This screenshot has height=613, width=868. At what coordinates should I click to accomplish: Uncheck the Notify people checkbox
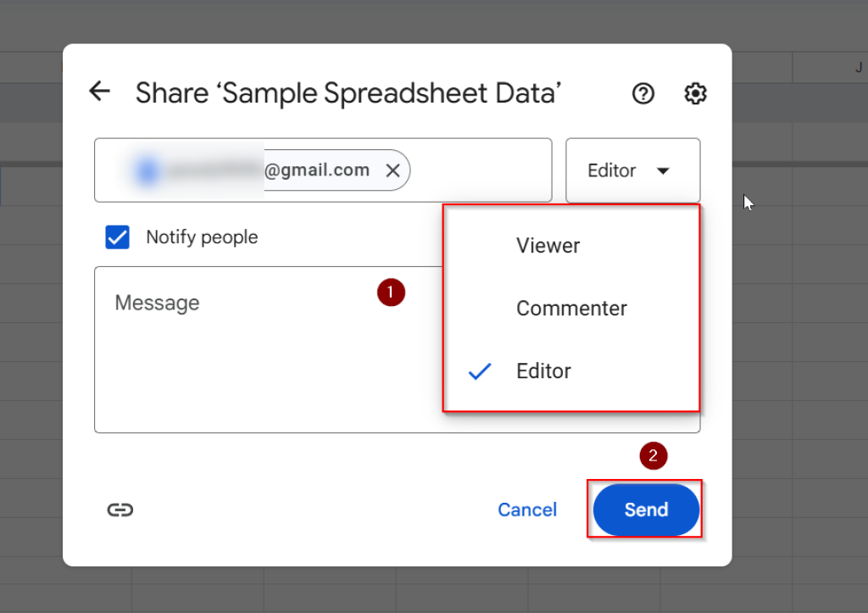click(117, 237)
